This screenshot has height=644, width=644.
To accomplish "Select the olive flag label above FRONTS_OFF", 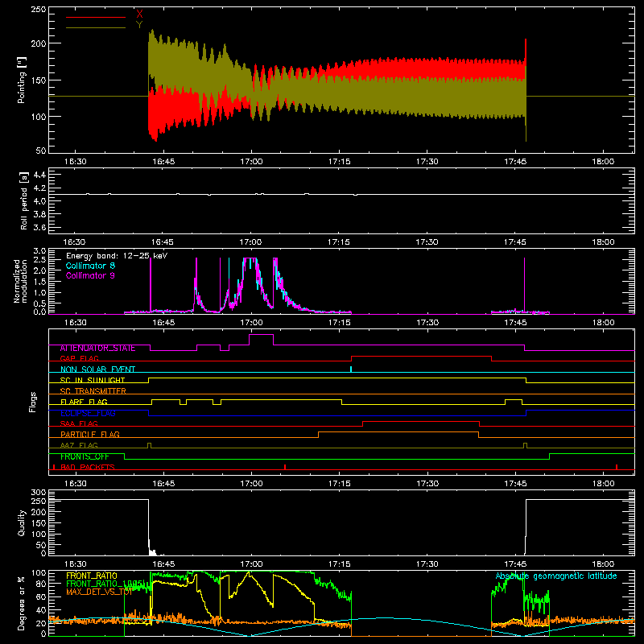I will pyautogui.click(x=79, y=445).
